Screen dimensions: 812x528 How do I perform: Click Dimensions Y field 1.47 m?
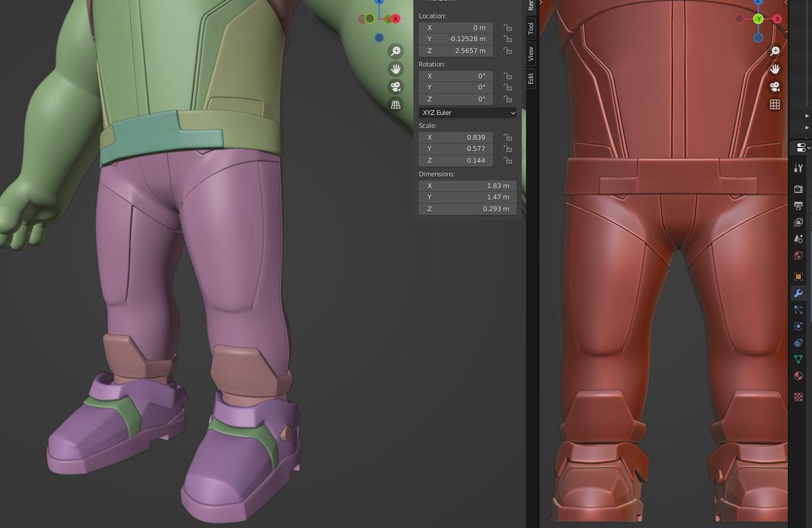[468, 197]
